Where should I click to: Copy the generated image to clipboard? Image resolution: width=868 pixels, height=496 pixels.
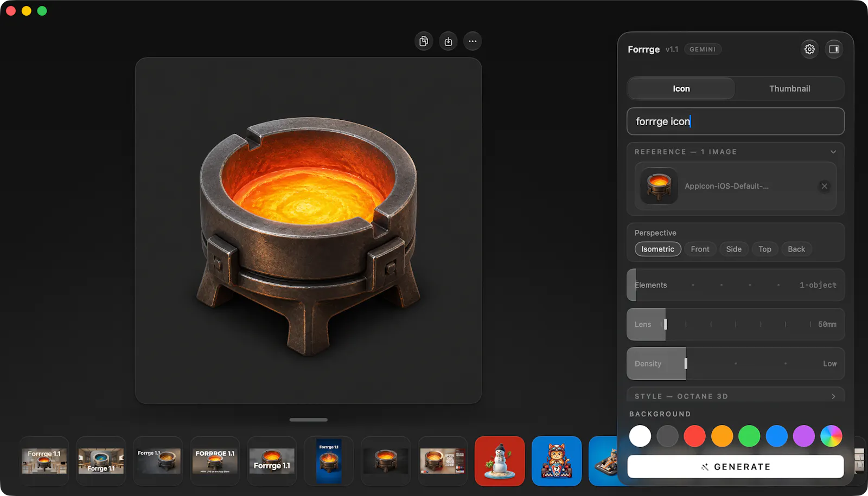(424, 41)
